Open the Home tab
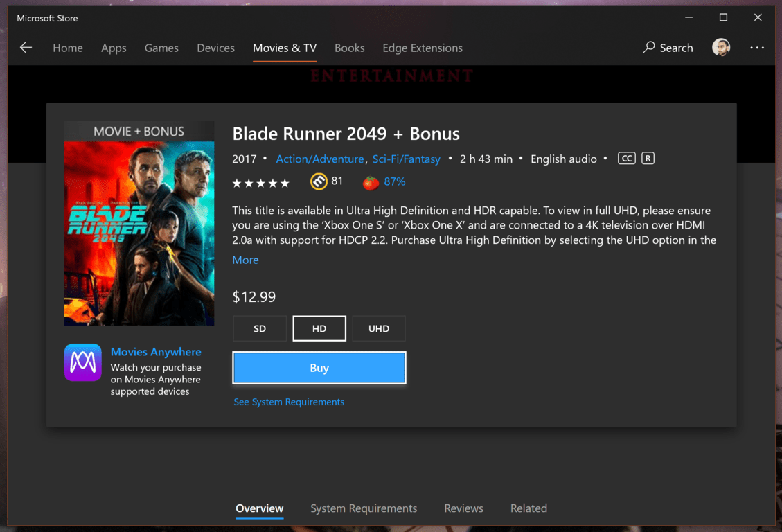The width and height of the screenshot is (782, 532). [68, 48]
